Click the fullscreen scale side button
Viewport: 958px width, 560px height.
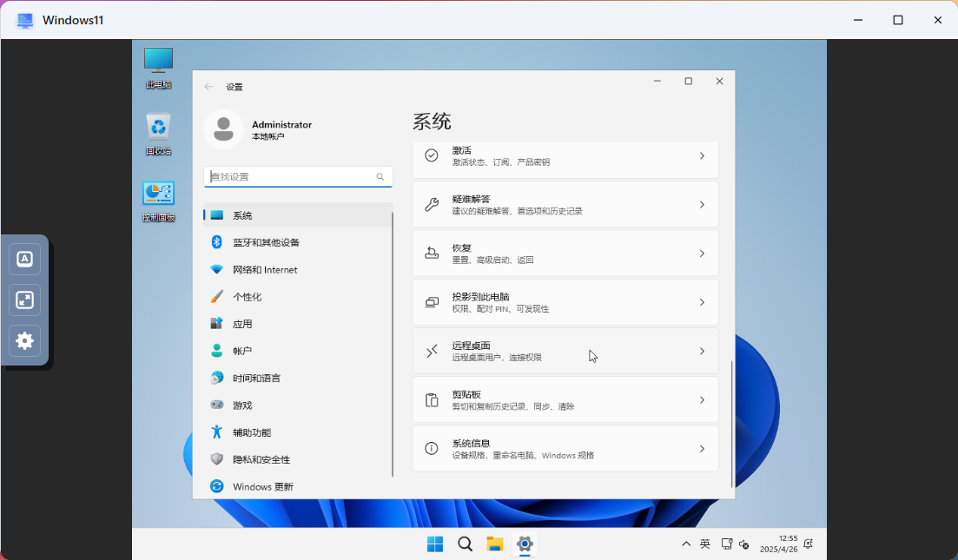point(25,300)
